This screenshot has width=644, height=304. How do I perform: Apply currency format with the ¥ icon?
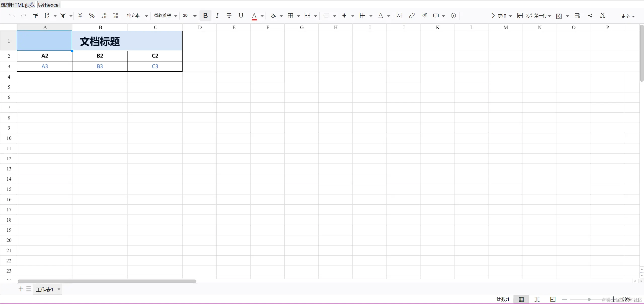80,15
